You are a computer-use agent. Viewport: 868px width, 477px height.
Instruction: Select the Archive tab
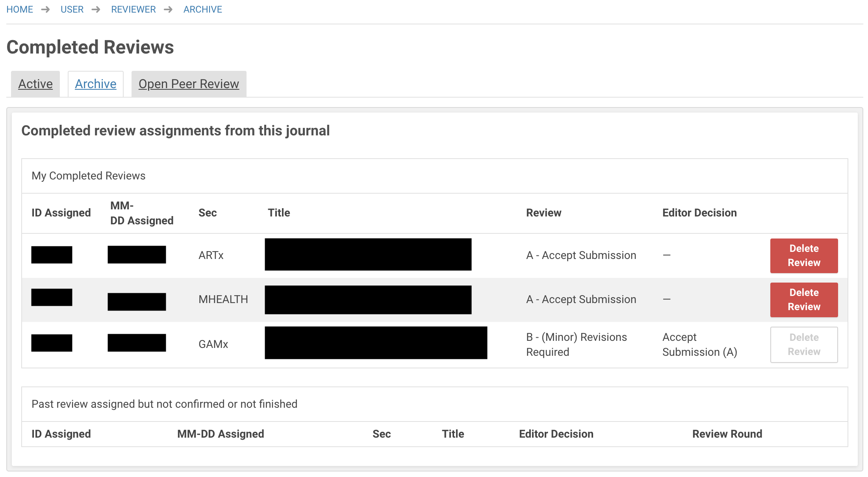pyautogui.click(x=96, y=84)
